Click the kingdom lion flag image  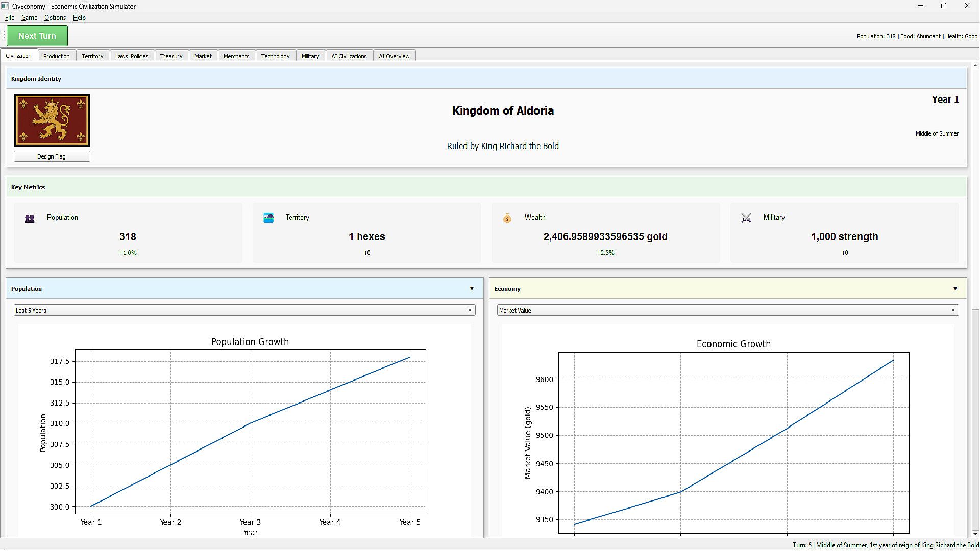point(52,120)
